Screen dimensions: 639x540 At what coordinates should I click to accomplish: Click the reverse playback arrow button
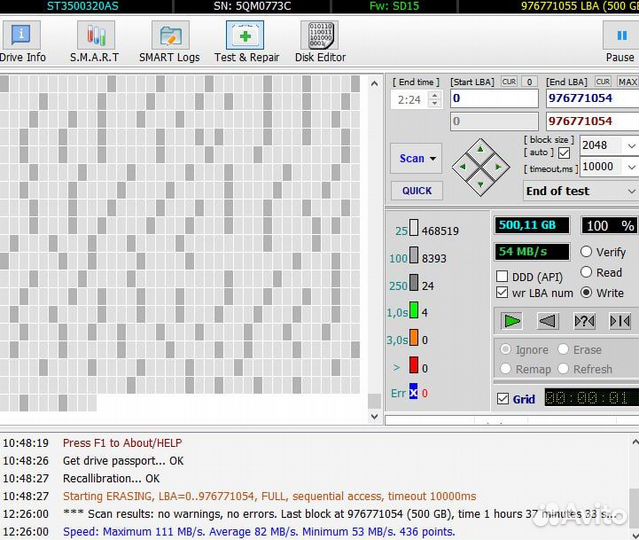click(547, 321)
